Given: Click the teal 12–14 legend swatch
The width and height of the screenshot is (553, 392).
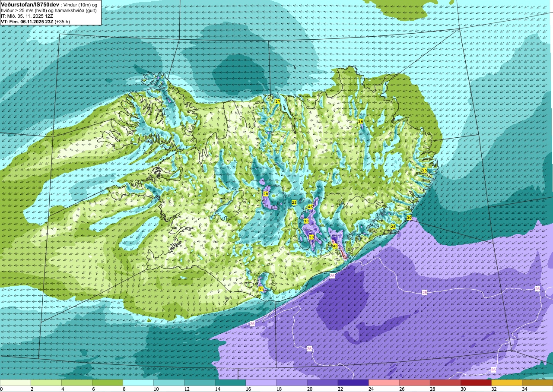Looking at the screenshot, I should (200, 383).
